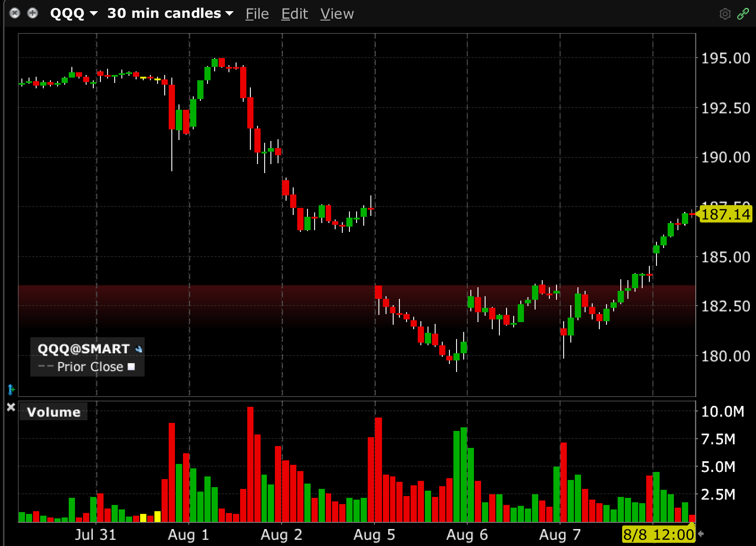Click the Volume panel label
756x546 pixels.
click(x=54, y=412)
